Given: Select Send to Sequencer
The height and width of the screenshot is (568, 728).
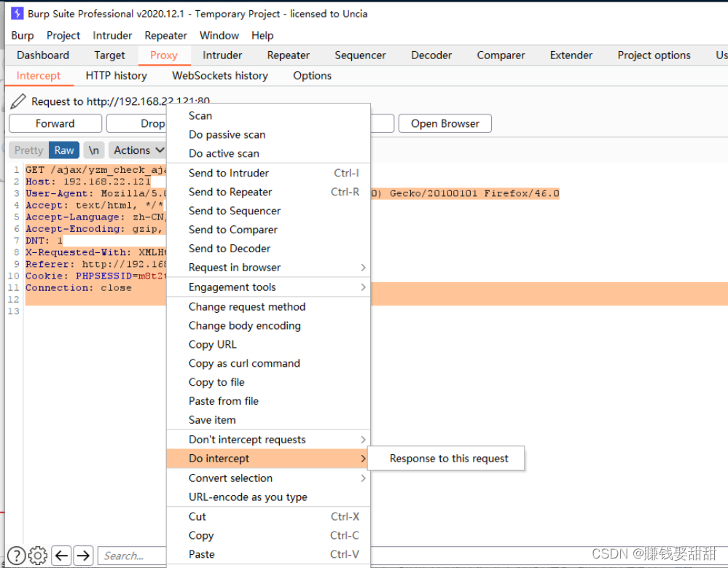Looking at the screenshot, I should tap(268, 211).
